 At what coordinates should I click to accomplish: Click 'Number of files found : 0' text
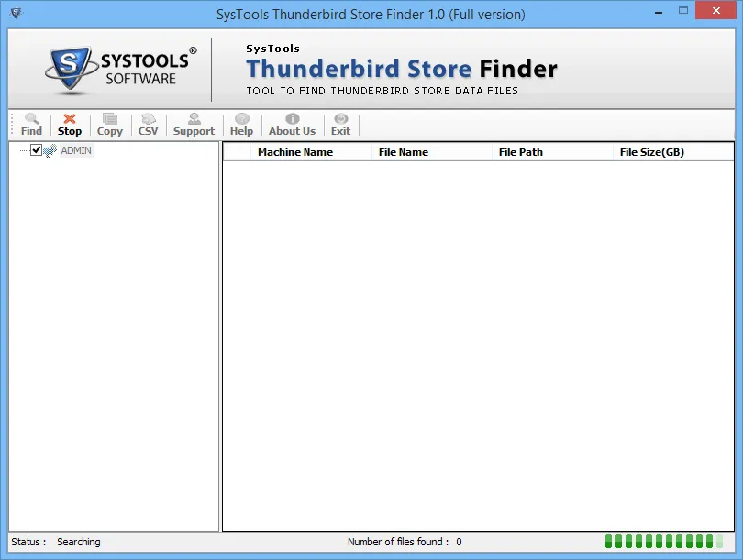point(405,542)
